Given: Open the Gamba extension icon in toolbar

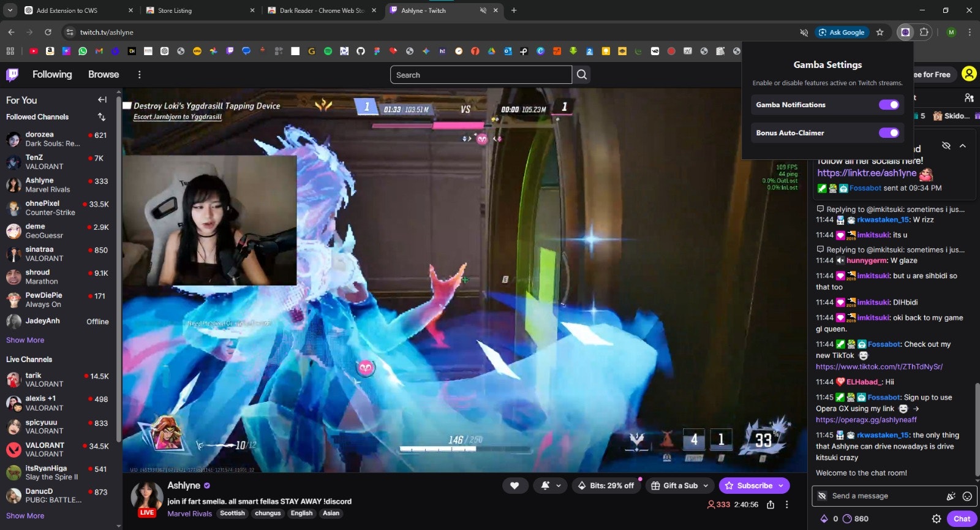Looking at the screenshot, I should [905, 32].
